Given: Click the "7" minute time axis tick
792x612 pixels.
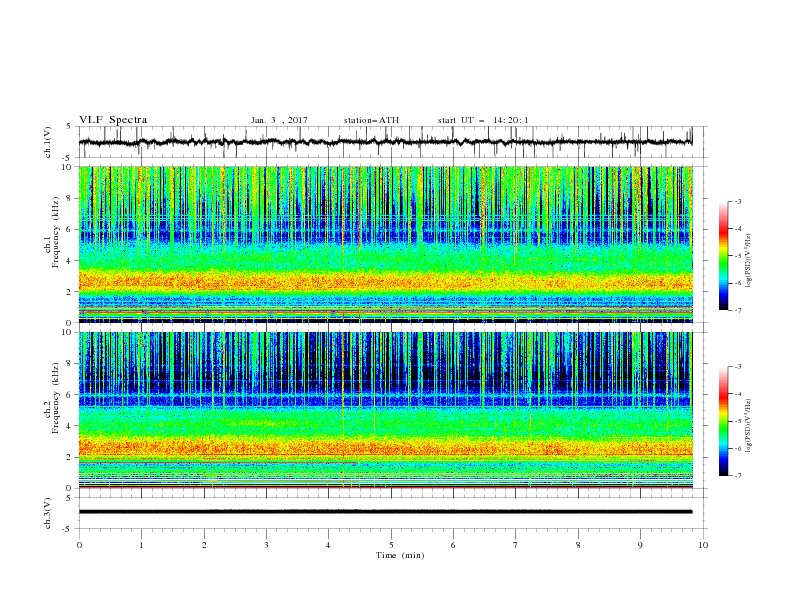Looking at the screenshot, I should tap(516, 545).
